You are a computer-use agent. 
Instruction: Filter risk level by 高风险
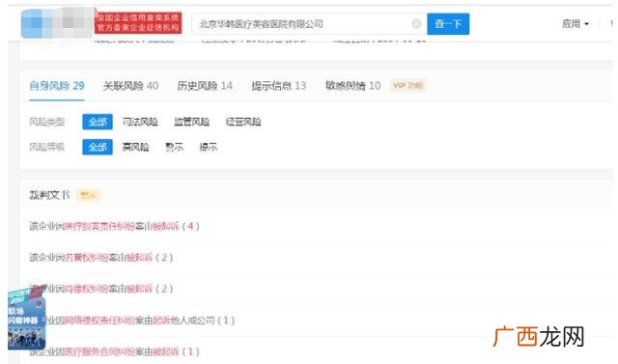click(135, 147)
